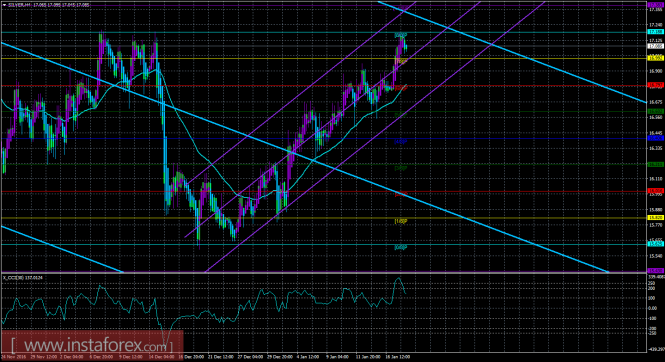This screenshot has height=362, width=665.
Task: Click the SILVER,H4 chart title arrow icon
Action: 4,5
